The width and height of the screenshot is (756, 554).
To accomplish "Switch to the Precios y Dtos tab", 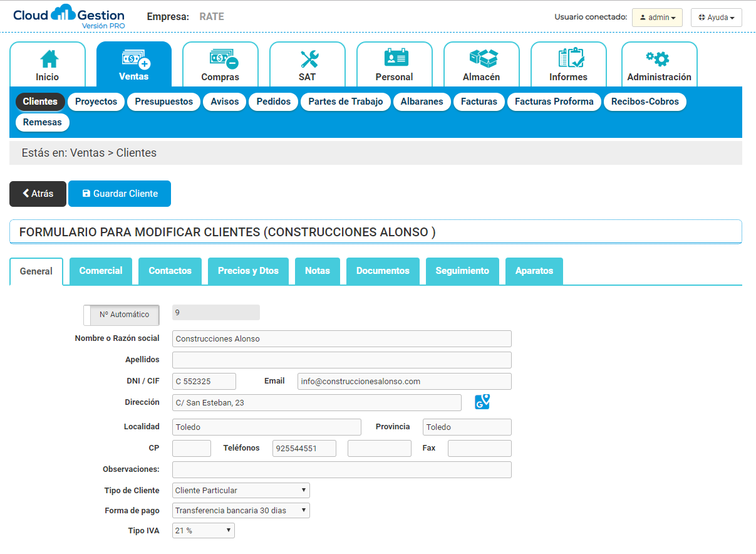I will tap(248, 271).
